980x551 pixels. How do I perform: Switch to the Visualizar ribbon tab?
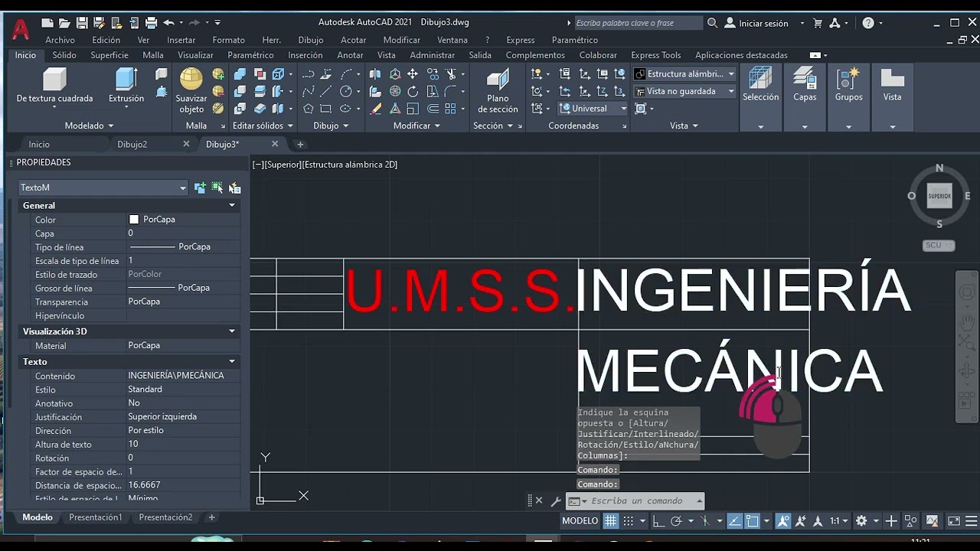coord(195,55)
